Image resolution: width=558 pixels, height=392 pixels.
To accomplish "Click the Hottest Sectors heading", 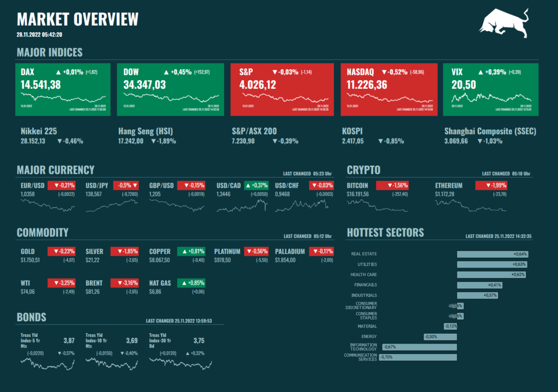I will (x=385, y=233).
